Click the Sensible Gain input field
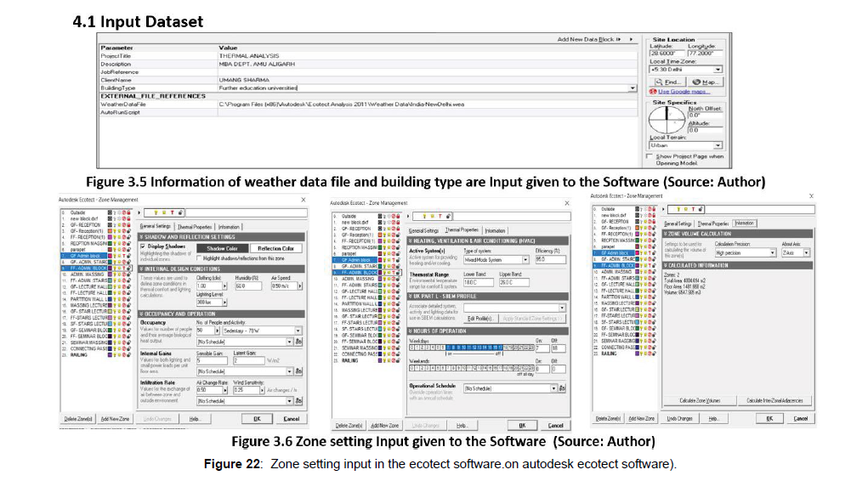The image size is (868, 481). [x=212, y=361]
